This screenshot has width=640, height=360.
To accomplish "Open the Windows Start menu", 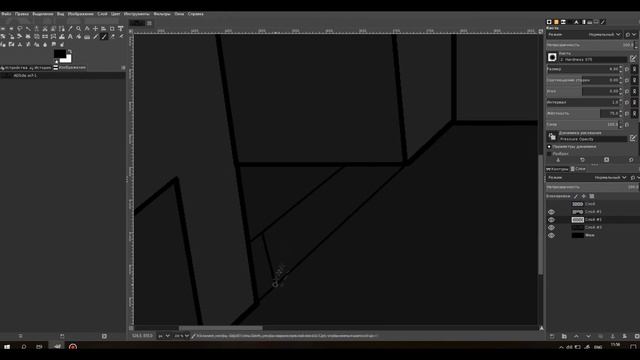I will pos(7,347).
